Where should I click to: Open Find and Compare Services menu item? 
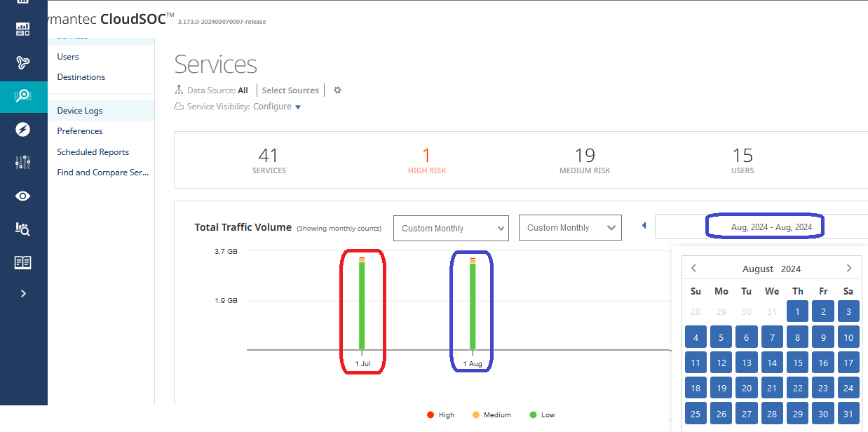[103, 173]
